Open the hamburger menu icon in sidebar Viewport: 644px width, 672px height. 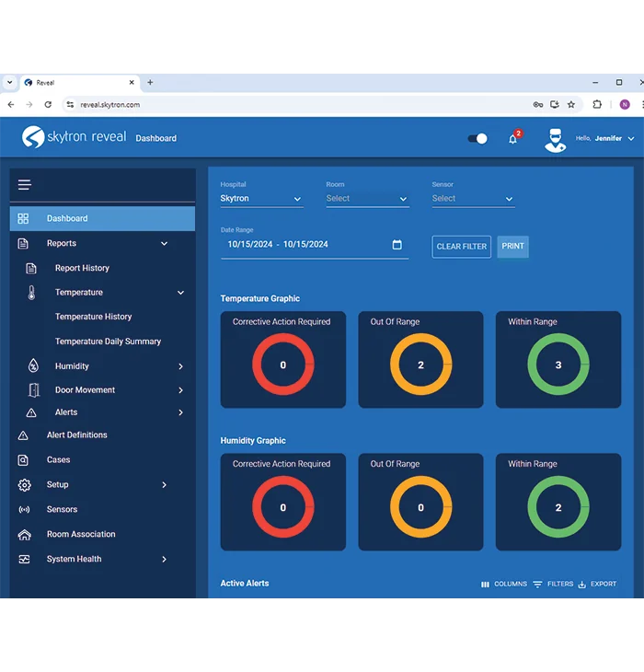[x=25, y=185]
